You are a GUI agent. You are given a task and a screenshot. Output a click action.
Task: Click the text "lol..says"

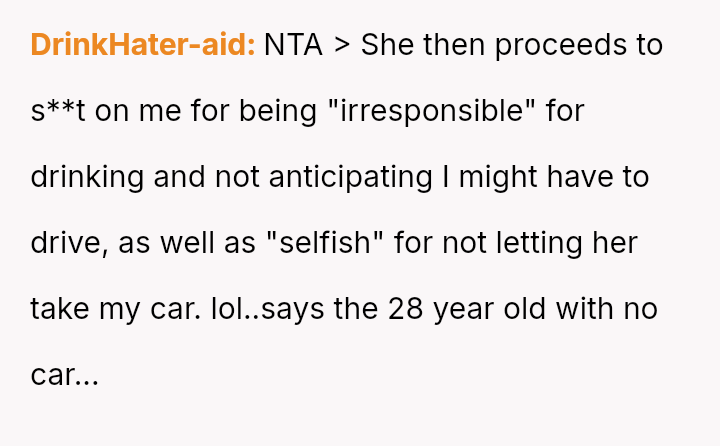267,309
